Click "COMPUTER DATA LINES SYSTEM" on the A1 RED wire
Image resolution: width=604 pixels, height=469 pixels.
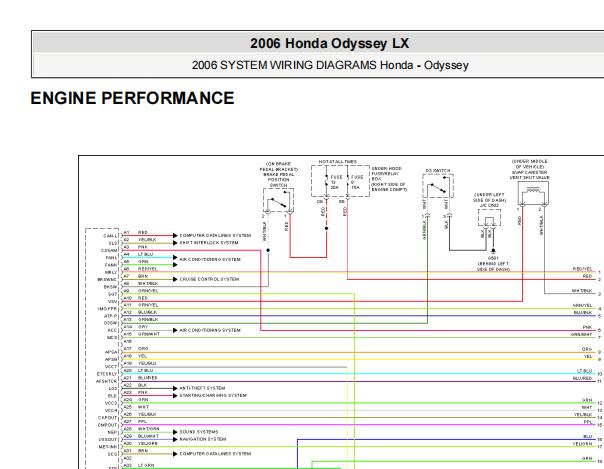coord(215,235)
